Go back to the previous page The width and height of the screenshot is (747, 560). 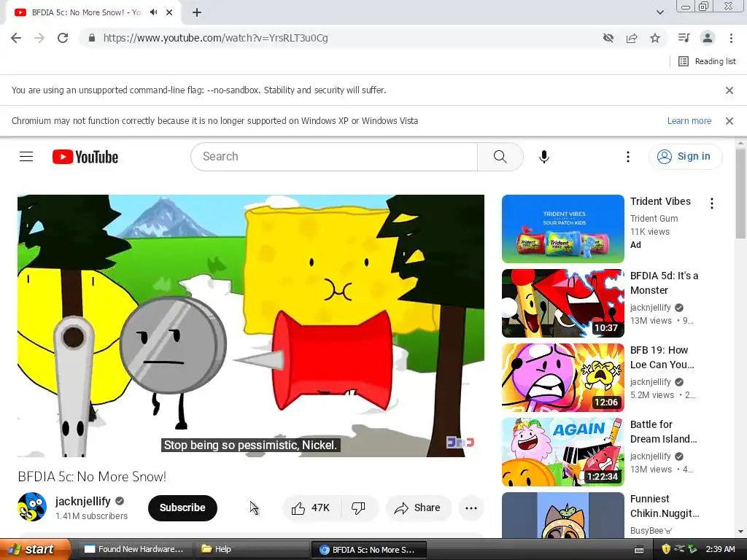coord(16,38)
